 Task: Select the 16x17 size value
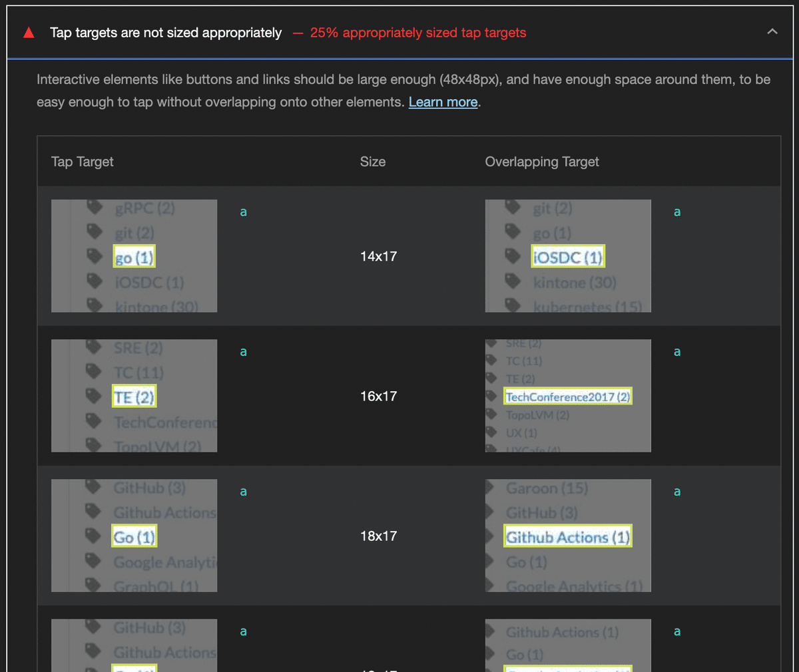pyautogui.click(x=378, y=396)
